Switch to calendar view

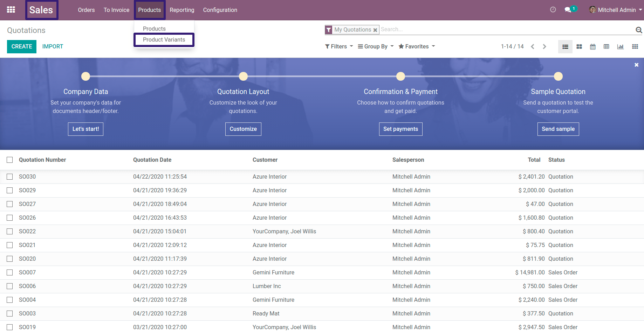point(593,47)
